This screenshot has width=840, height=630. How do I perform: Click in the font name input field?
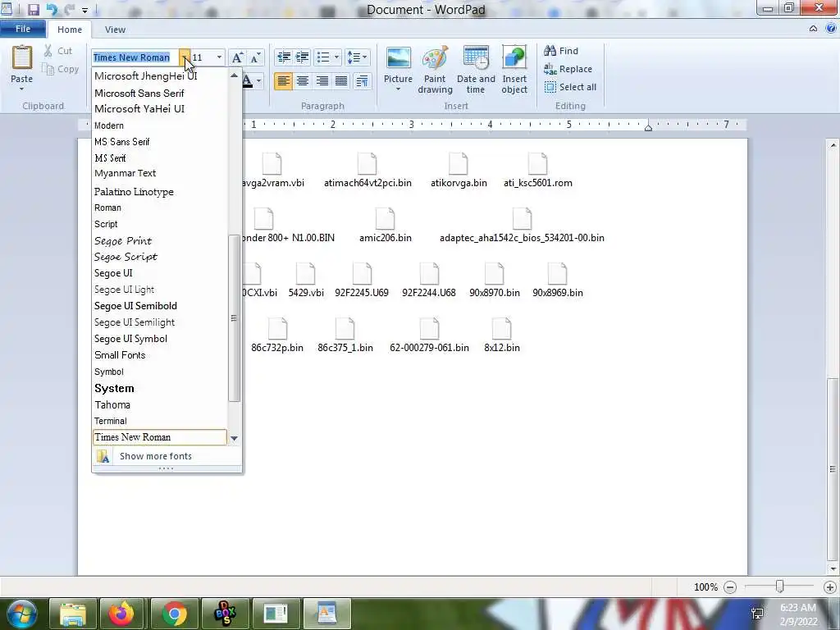pyautogui.click(x=135, y=57)
